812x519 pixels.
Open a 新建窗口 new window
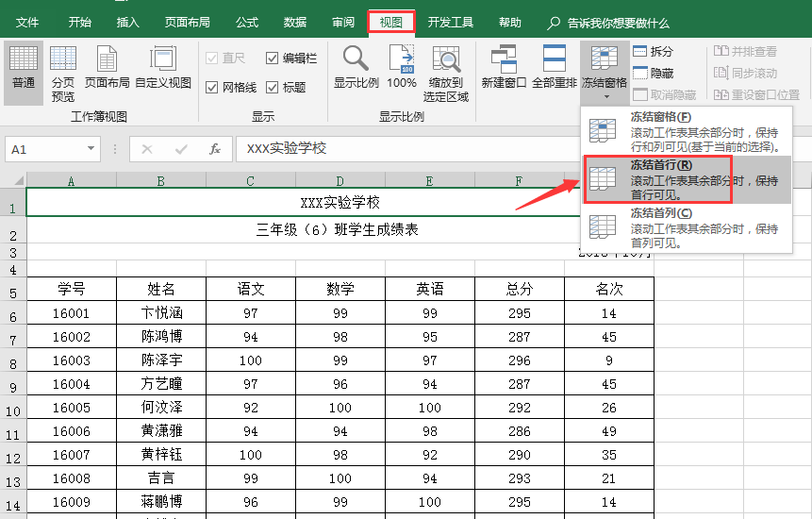coord(504,67)
